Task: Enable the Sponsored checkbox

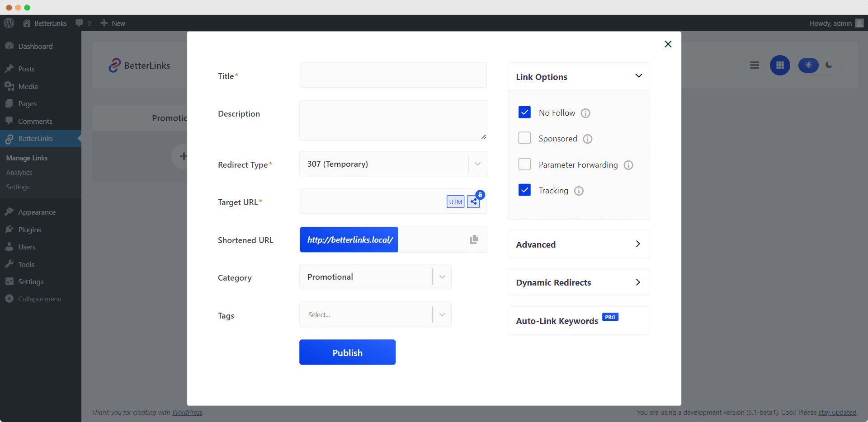Action: (524, 138)
